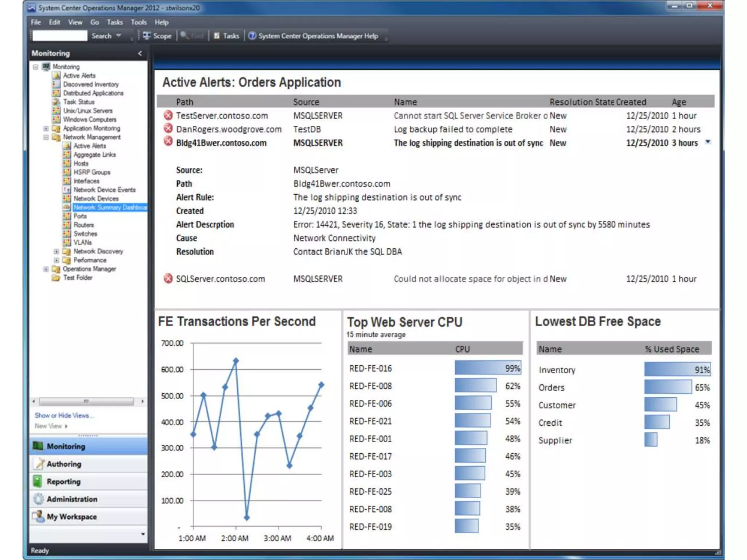Select the Authoring pane icon

click(39, 464)
